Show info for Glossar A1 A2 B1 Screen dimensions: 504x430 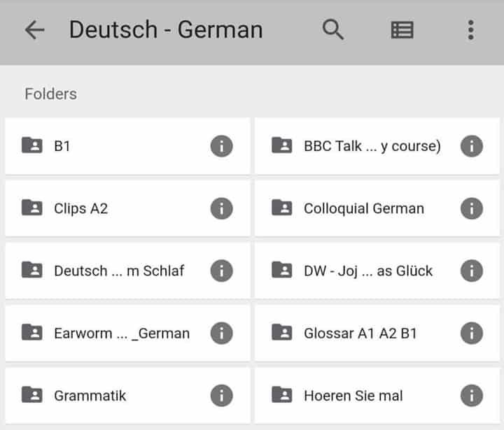(x=471, y=334)
